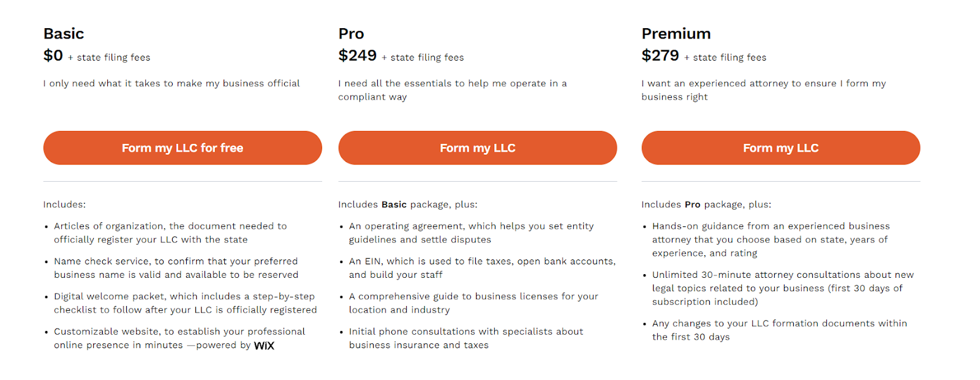The height and width of the screenshot is (380, 980).
Task: Select the Premium plan heading
Action: coord(676,34)
